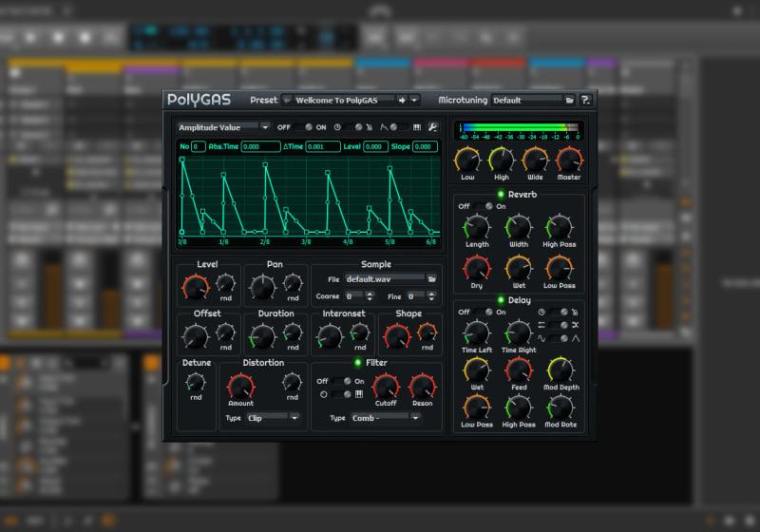Load the previous preset with left arrow
This screenshot has height=532, width=760.
[288, 100]
